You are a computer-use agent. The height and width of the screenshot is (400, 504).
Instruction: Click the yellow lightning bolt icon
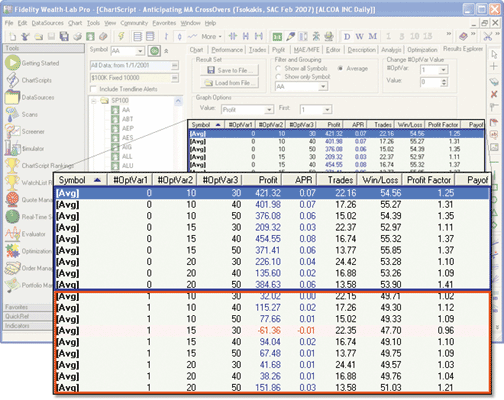(121, 36)
